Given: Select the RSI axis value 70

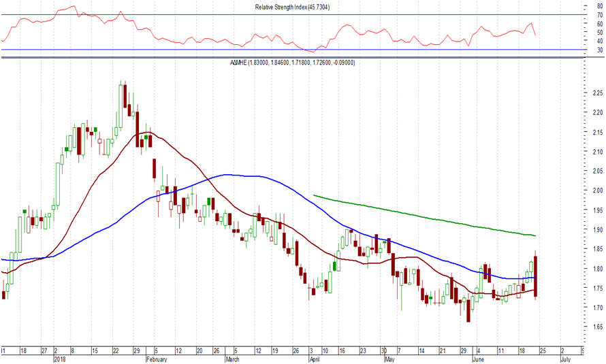Looking at the screenshot, I should [600, 15].
